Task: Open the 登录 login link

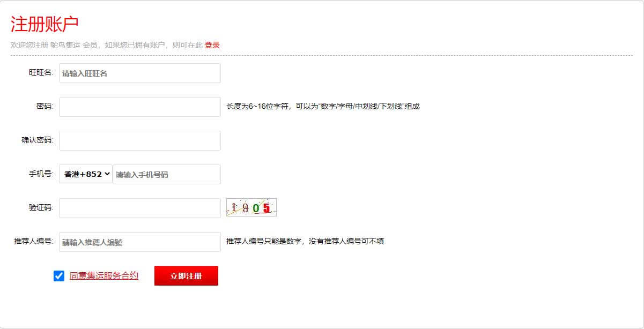Action: (x=212, y=45)
